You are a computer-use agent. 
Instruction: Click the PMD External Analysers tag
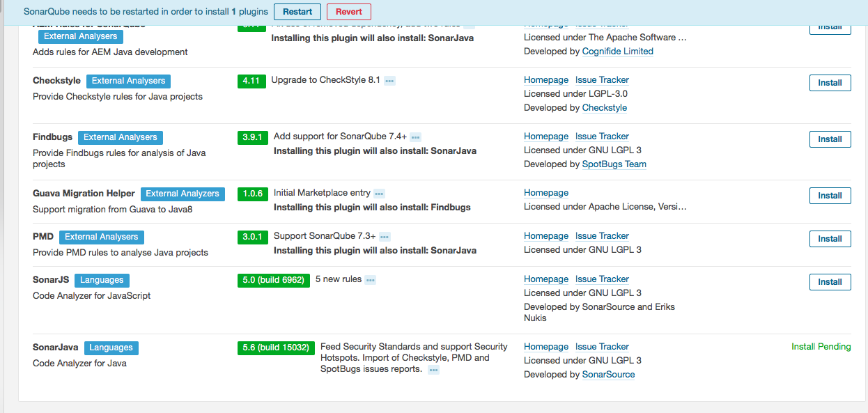click(x=101, y=237)
